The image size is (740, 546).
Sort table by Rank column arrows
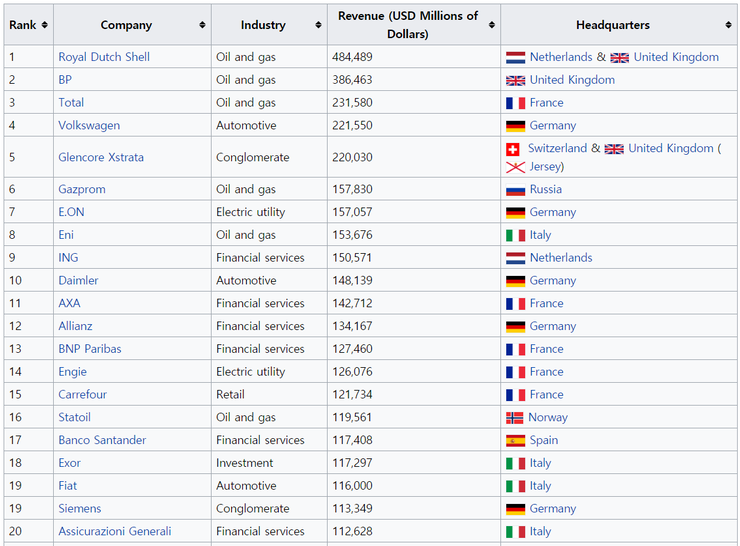(46, 25)
